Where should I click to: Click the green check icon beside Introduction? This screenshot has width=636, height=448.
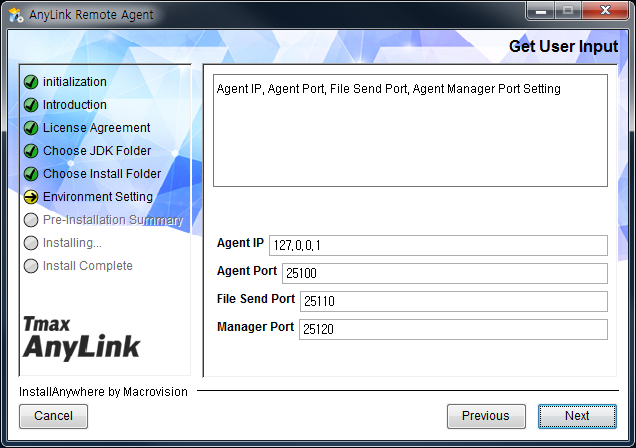pyautogui.click(x=31, y=105)
